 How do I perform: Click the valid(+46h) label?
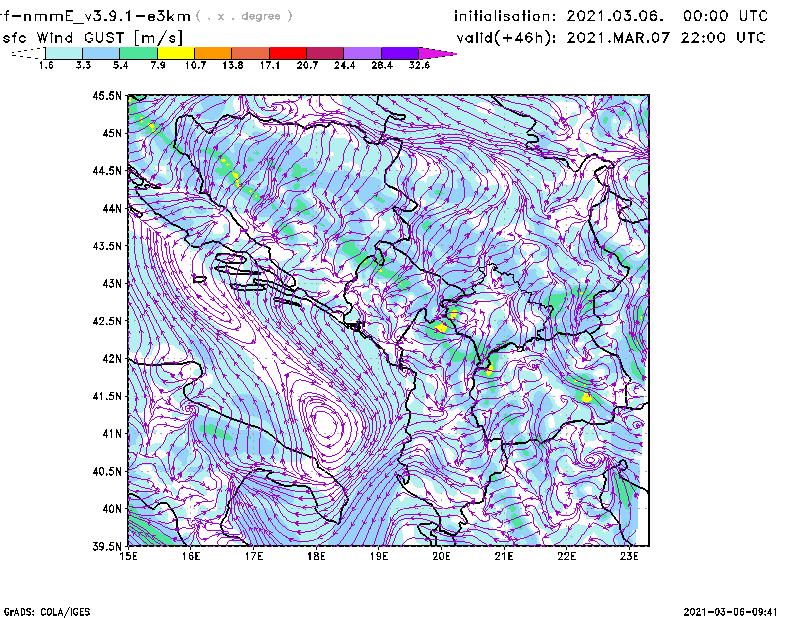[x=506, y=38]
